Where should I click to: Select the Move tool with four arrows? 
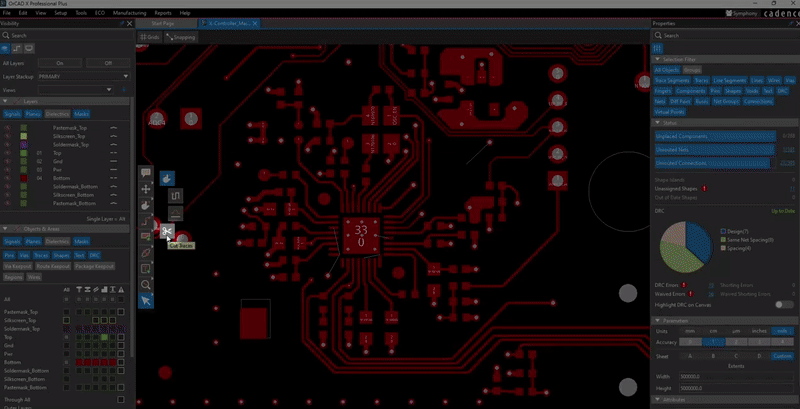[146, 189]
